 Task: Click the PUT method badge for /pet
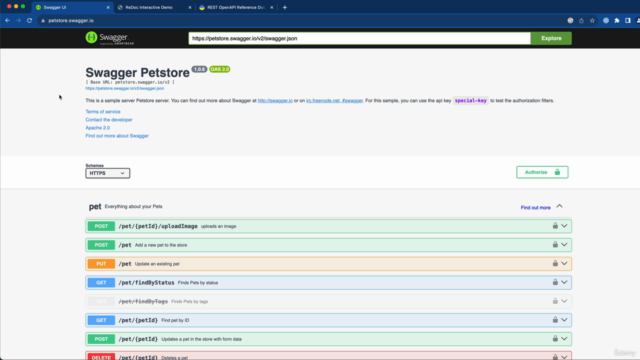101,264
